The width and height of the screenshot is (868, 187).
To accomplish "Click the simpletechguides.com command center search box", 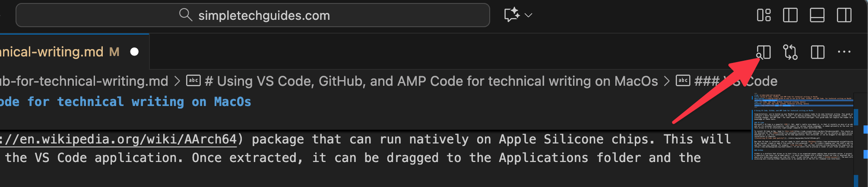I will 253,16.
